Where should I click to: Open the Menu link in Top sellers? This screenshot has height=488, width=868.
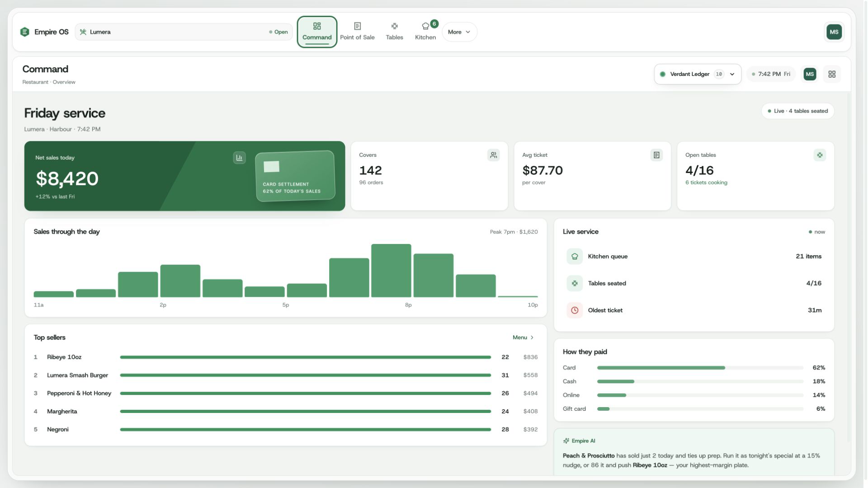coord(523,338)
